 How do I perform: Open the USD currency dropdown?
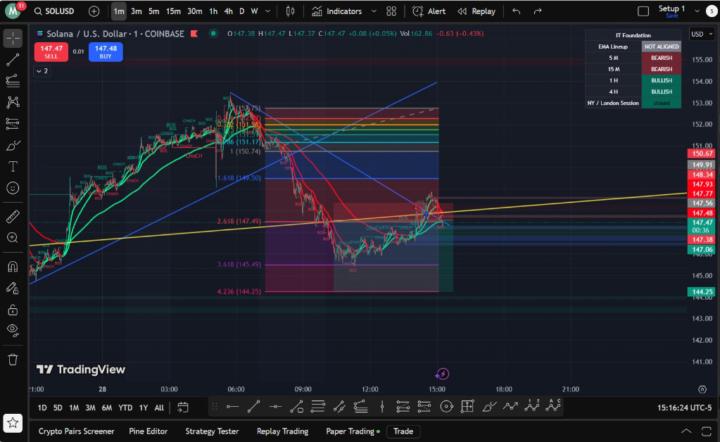click(x=702, y=34)
